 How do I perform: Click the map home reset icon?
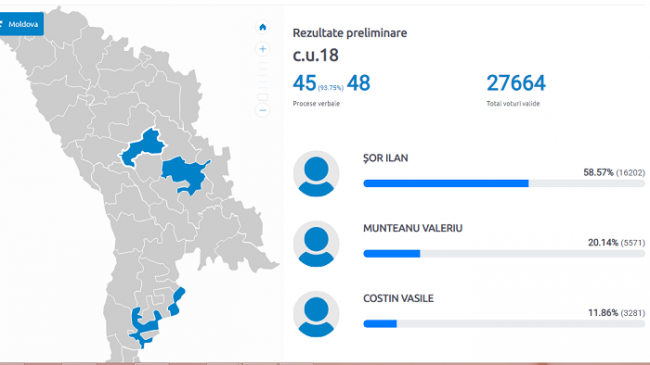pyautogui.click(x=262, y=27)
